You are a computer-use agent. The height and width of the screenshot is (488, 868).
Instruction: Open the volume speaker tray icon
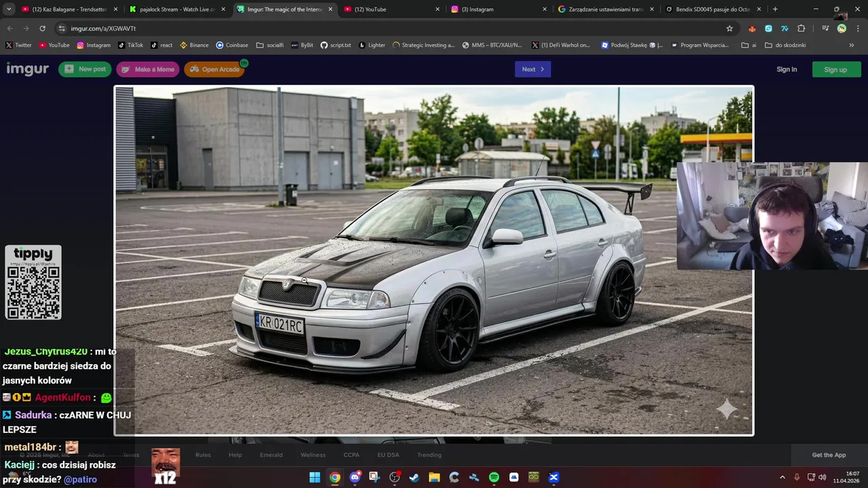(822, 477)
